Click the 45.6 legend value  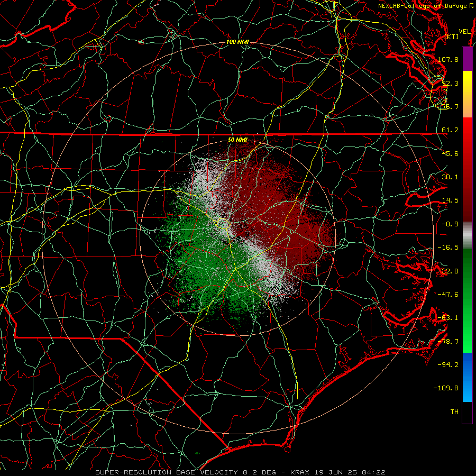pos(450,153)
